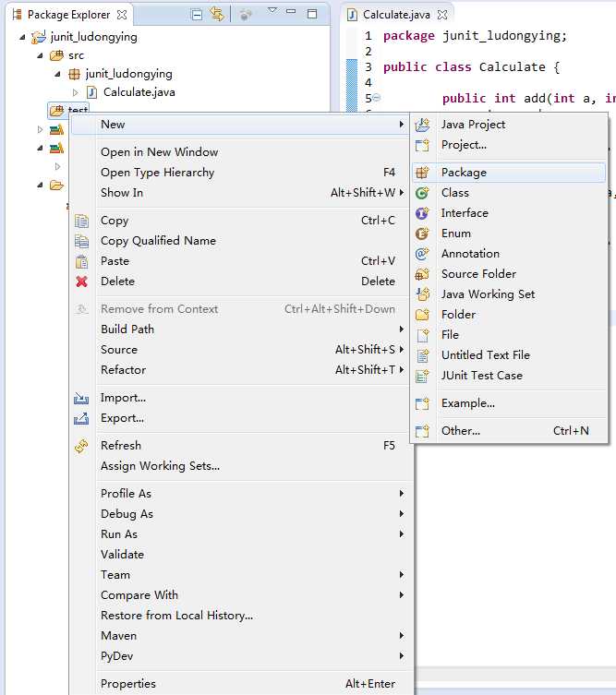Click the Ctrl+N shortcut on Other...
Viewport: 616px width, 695px height.
pyautogui.click(x=571, y=431)
